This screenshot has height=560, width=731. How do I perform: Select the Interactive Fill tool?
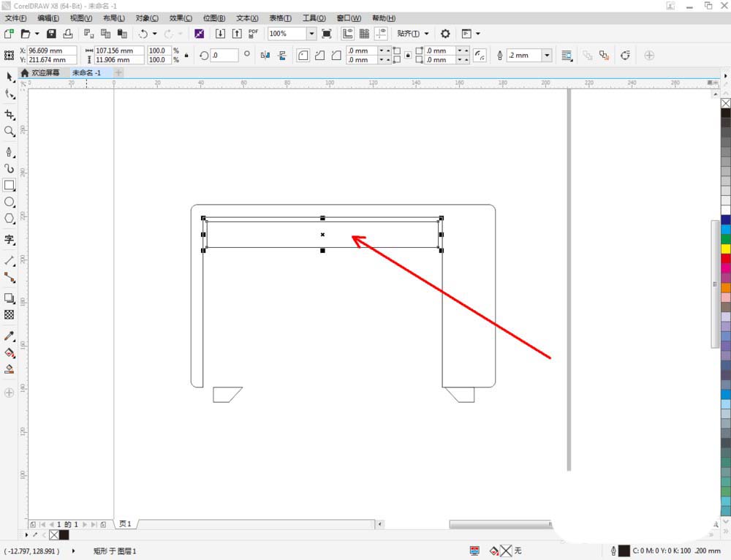click(x=10, y=353)
